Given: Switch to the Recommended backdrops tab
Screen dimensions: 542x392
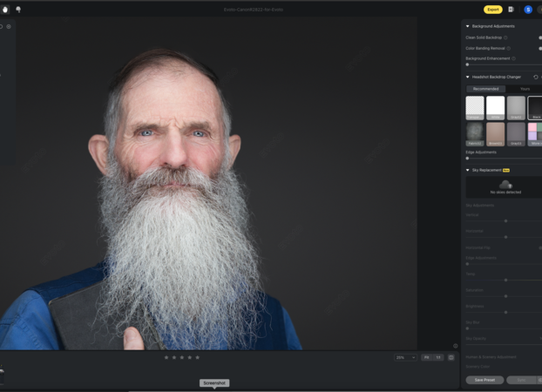Looking at the screenshot, I should (485, 89).
